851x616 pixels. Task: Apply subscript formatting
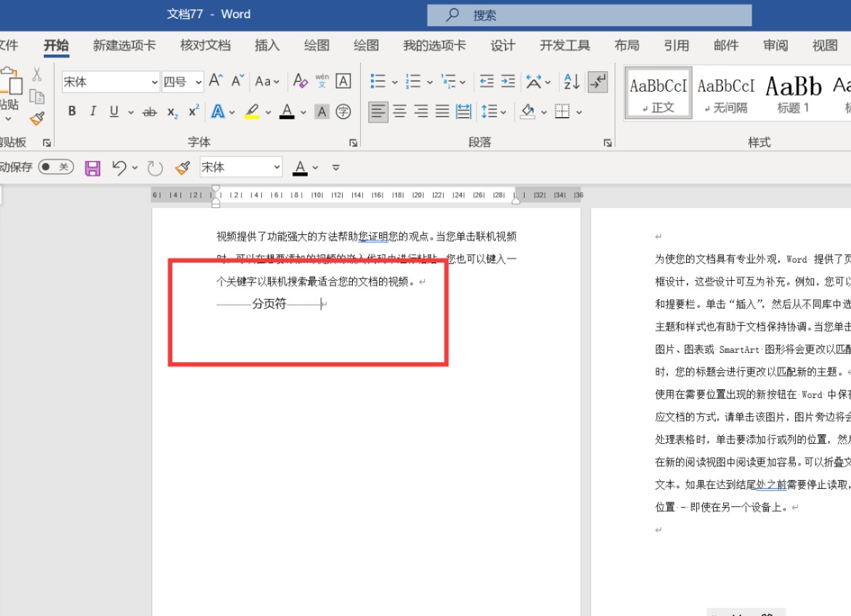click(172, 112)
